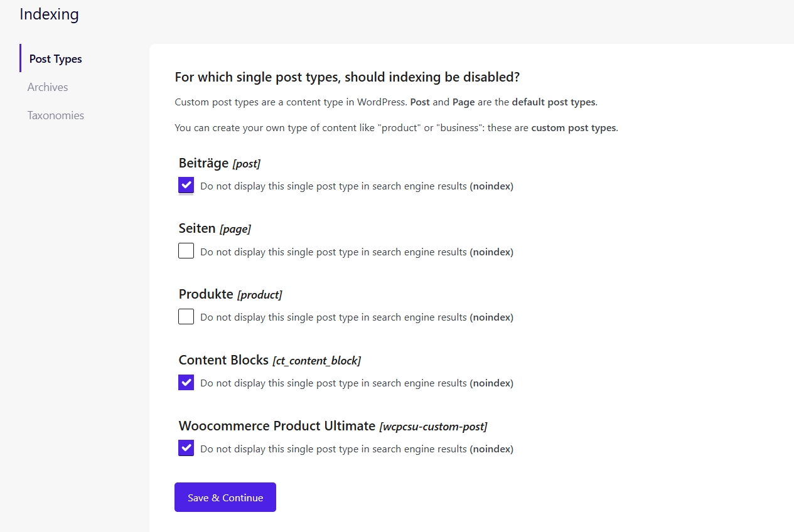The width and height of the screenshot is (794, 532).
Task: Click the Woocommerce Product Ultimate [wcpcsu-custom-post] heading
Action: click(x=333, y=426)
